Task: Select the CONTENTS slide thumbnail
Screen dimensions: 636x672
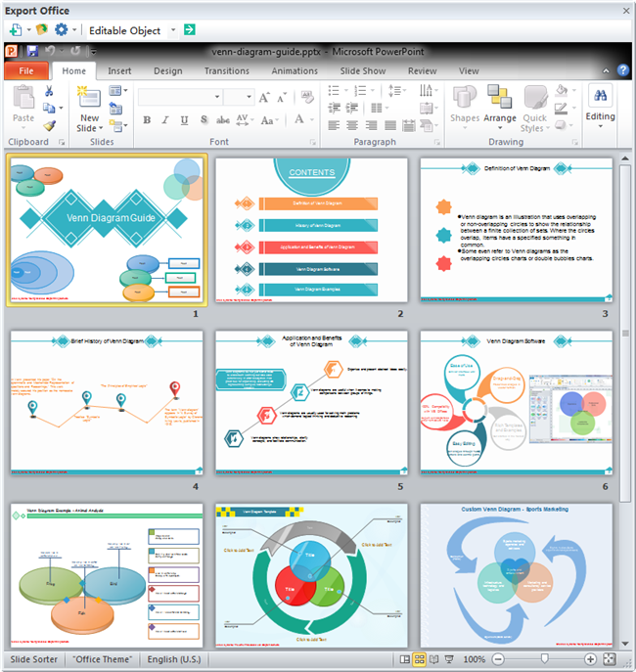Action: coord(311,230)
